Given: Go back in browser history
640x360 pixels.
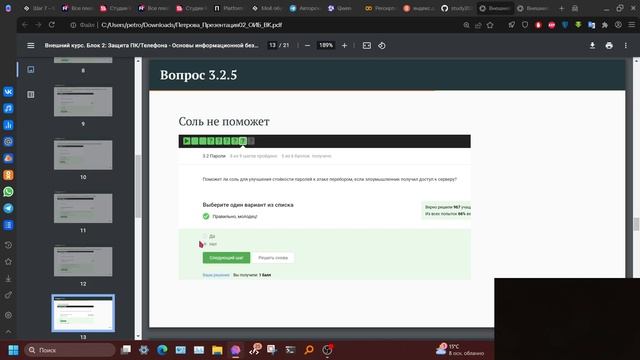Looking at the screenshot, I should tap(25, 25).
